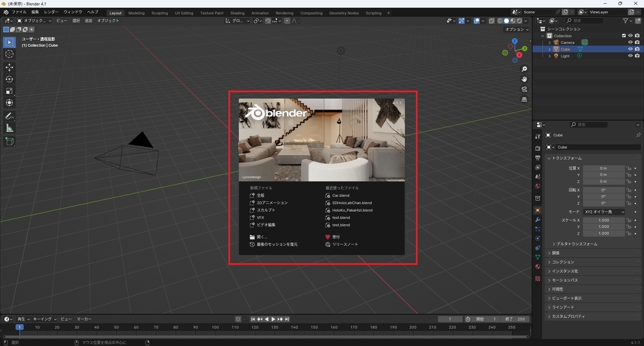Viewport: 644px width, 346px height.
Task: Open the Material properties tab
Action: pos(538,267)
